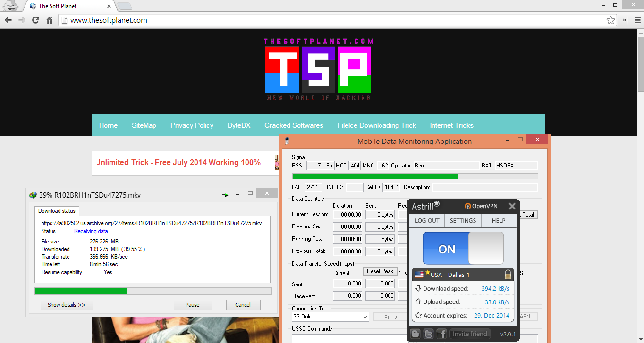Click the Chrome back arrow
Image resolution: width=644 pixels, height=343 pixels.
tap(8, 20)
